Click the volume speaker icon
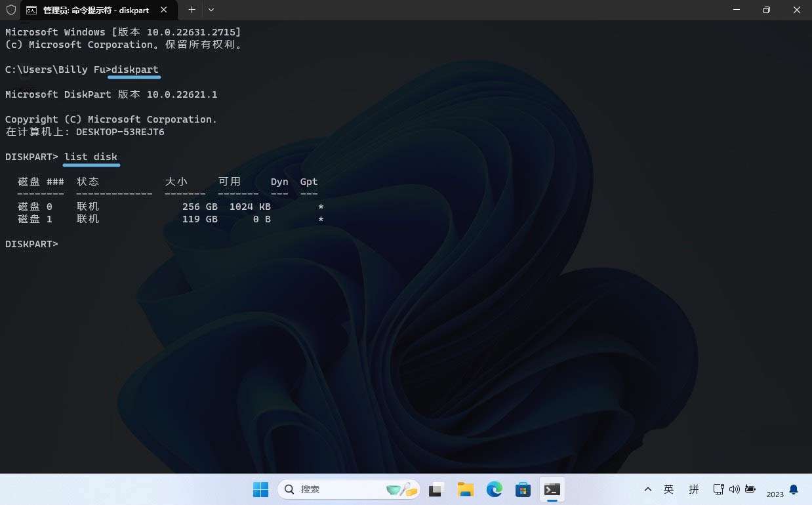The height and width of the screenshot is (505, 812). (x=735, y=489)
